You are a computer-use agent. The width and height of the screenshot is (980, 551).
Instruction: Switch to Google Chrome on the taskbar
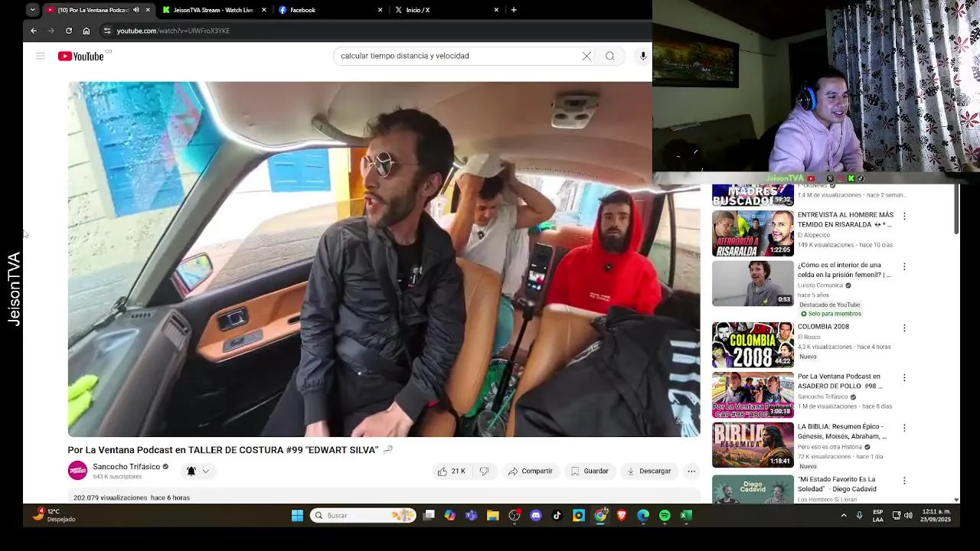pos(600,515)
